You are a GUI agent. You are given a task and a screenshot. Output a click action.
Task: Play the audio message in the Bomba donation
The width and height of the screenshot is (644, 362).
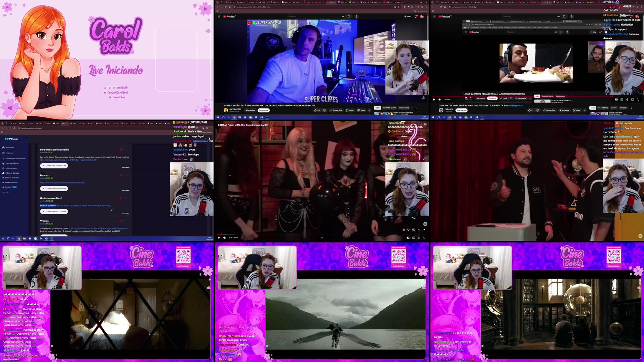[x=44, y=189]
